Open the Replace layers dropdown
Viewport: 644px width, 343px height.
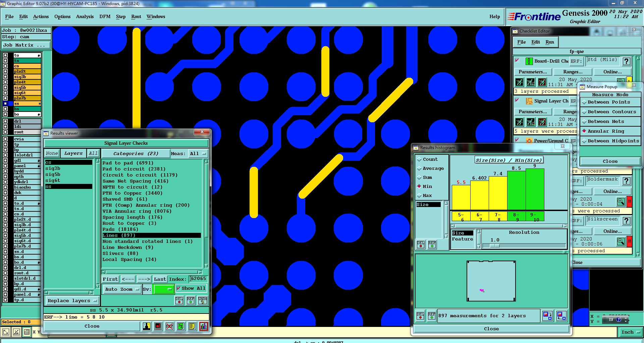pos(72,301)
